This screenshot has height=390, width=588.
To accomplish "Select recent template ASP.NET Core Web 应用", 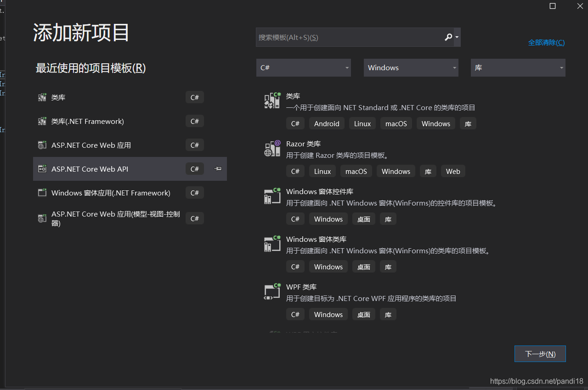I will (130, 145).
